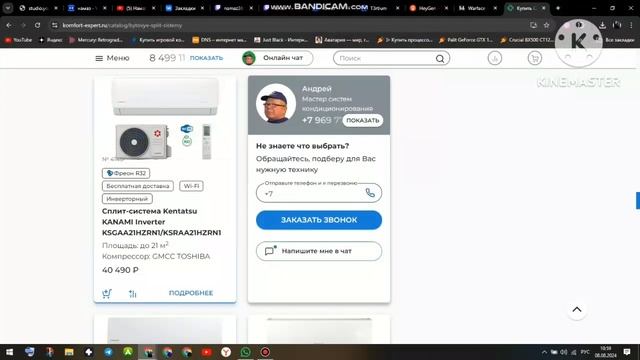The width and height of the screenshot is (640, 360).
Task: Click Андрей's avatar photo
Action: [x=276, y=104]
